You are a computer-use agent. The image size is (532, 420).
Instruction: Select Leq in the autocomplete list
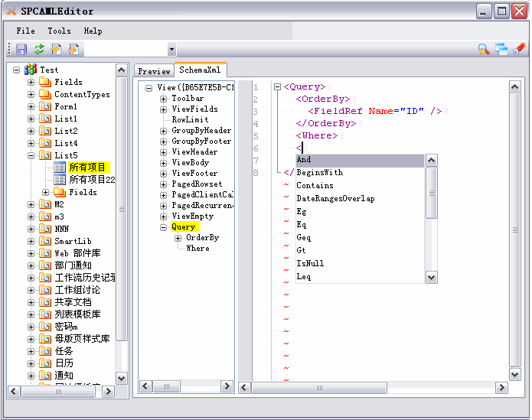coord(360,277)
